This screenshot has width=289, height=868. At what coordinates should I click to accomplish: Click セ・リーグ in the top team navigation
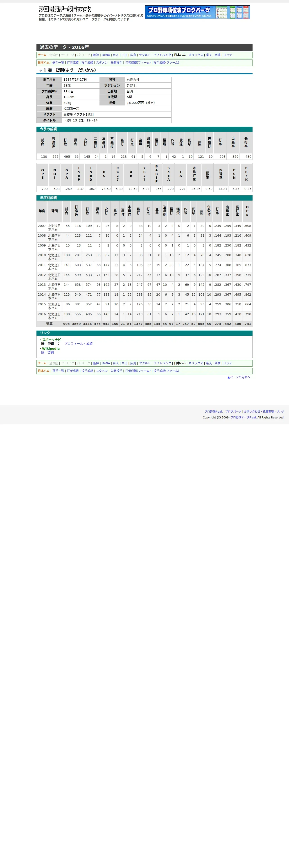point(67,55)
